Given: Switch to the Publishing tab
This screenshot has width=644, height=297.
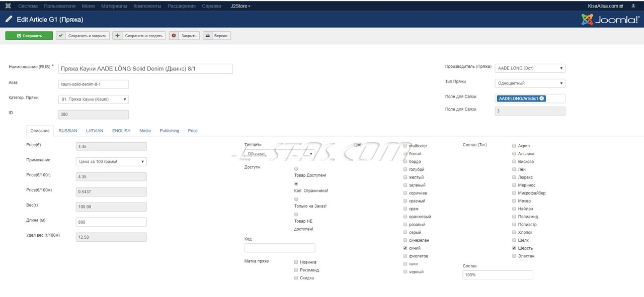Looking at the screenshot, I should coord(170,131).
